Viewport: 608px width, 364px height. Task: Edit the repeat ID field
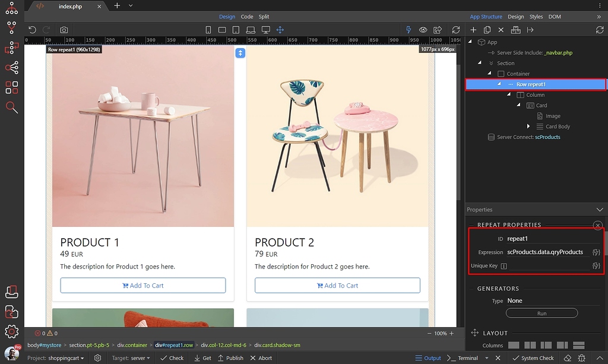point(553,239)
